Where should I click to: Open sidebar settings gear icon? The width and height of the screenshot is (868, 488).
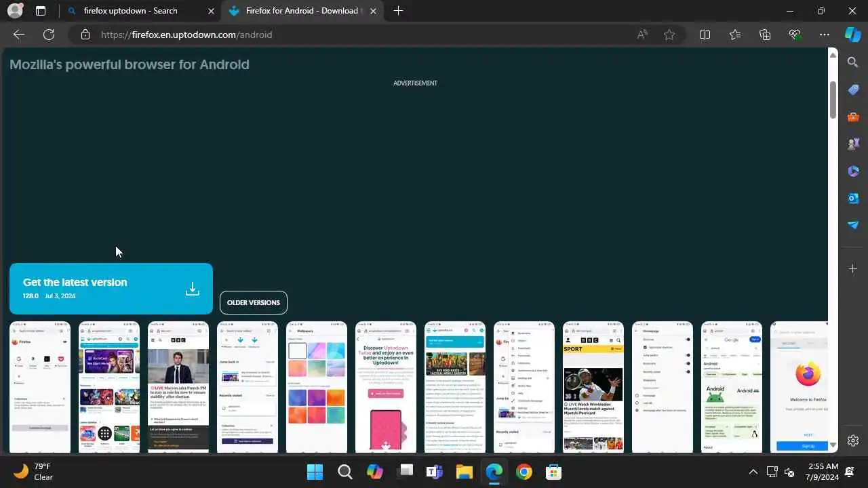point(853,441)
